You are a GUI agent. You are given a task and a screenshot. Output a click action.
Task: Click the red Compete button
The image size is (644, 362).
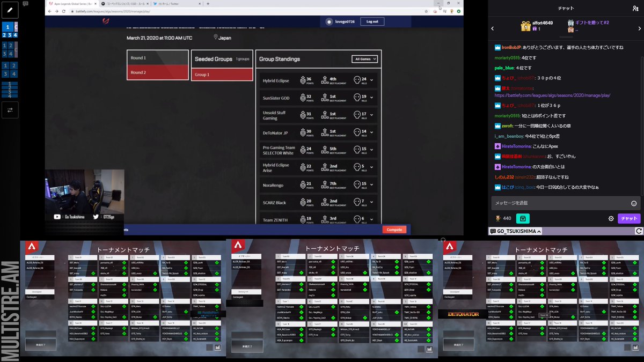click(x=394, y=230)
